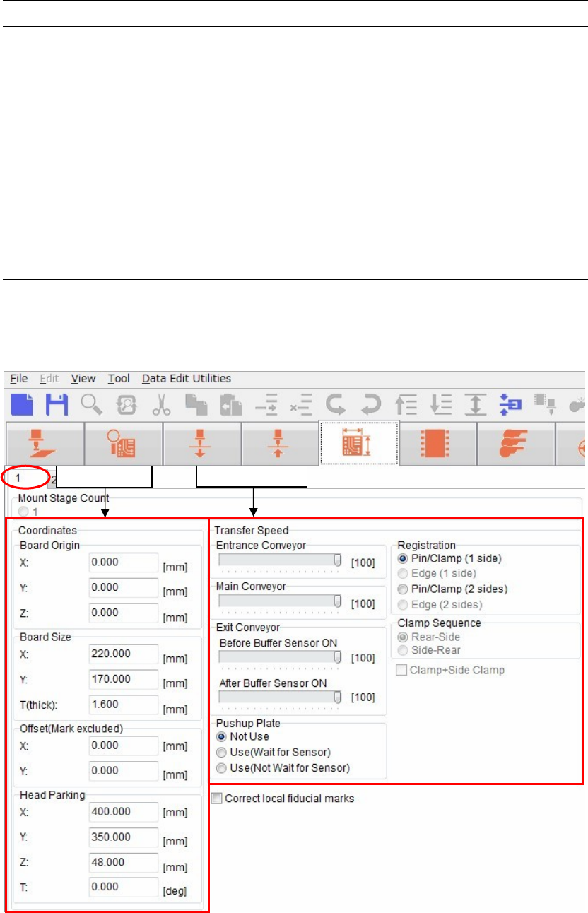The height and width of the screenshot is (913, 588).
Task: Select Pin/Clamp (1 side) registration
Action: click(x=449, y=558)
